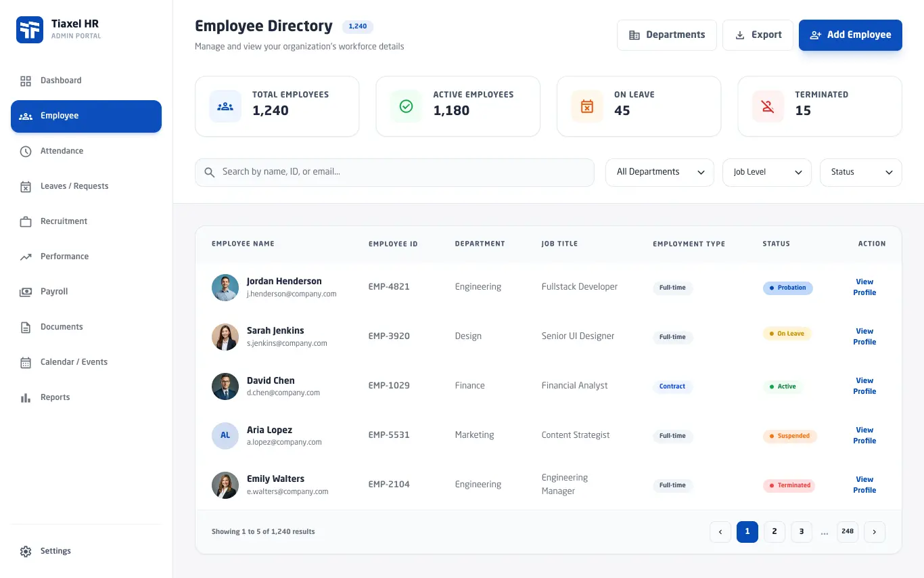View Profile for Emily Walters

point(864,485)
